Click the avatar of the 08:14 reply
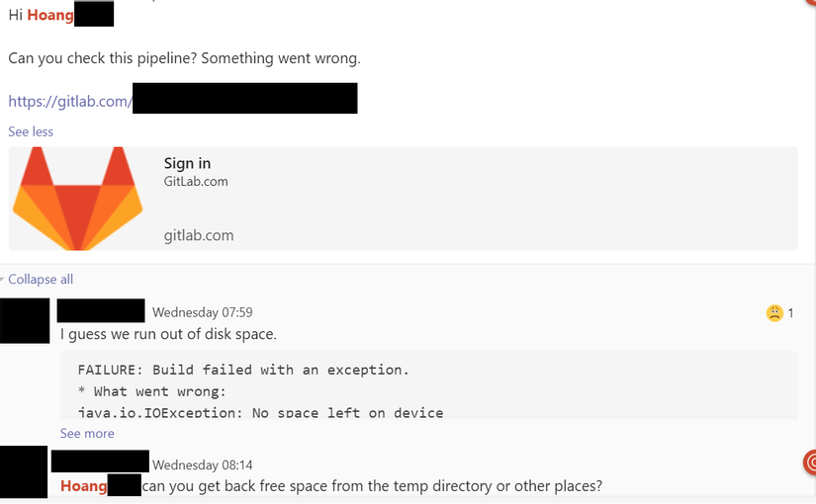 pos(24,471)
